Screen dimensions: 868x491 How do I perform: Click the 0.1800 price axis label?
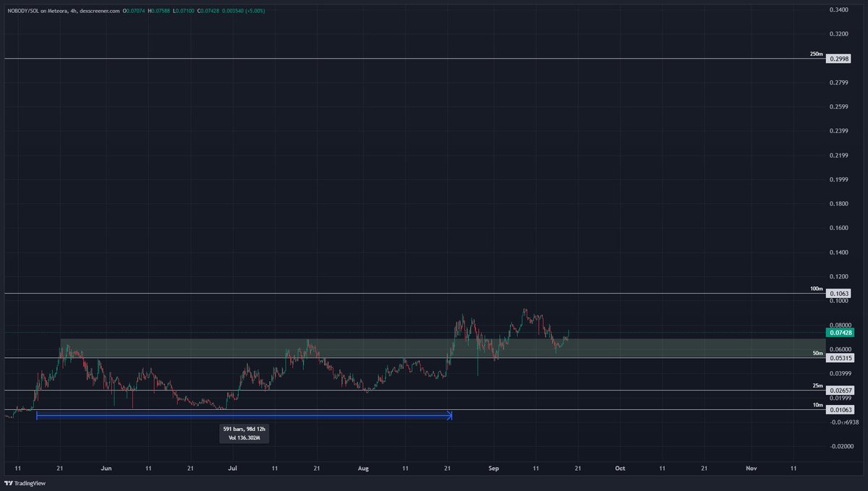[x=840, y=204]
